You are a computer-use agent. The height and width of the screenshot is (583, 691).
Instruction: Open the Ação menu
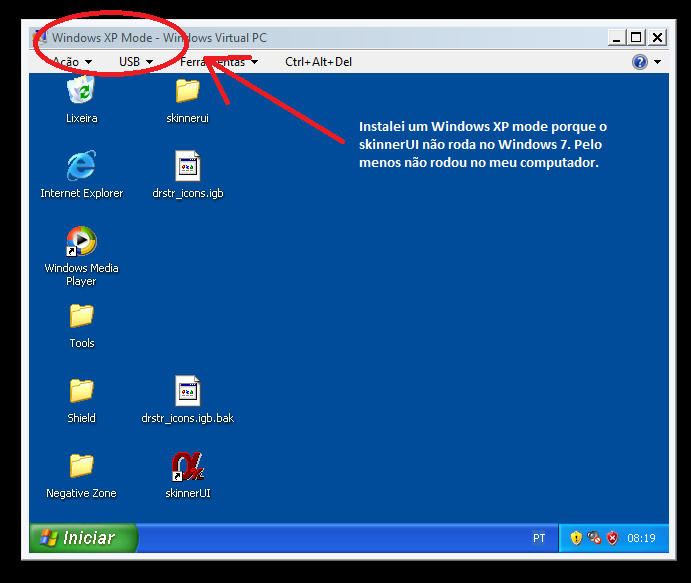(x=72, y=62)
